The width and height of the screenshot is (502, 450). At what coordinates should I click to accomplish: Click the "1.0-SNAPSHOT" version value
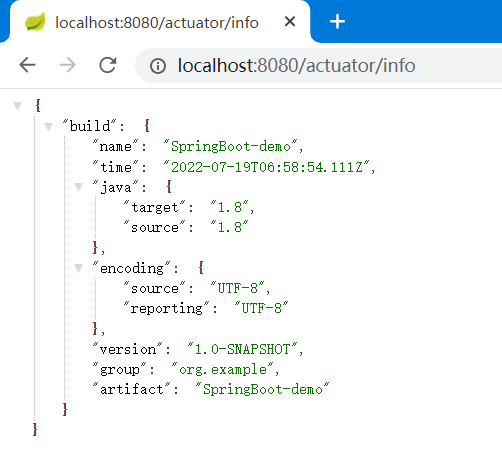tap(242, 349)
